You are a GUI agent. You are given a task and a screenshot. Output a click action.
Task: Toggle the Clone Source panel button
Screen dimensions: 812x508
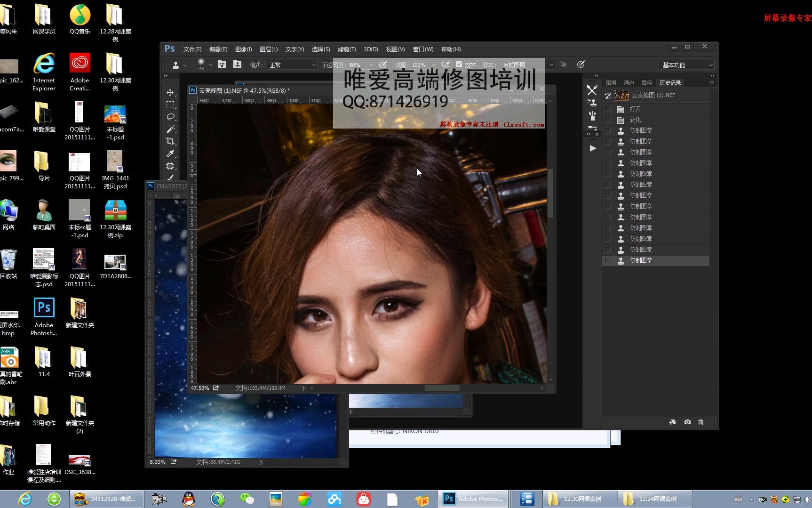tap(237, 65)
